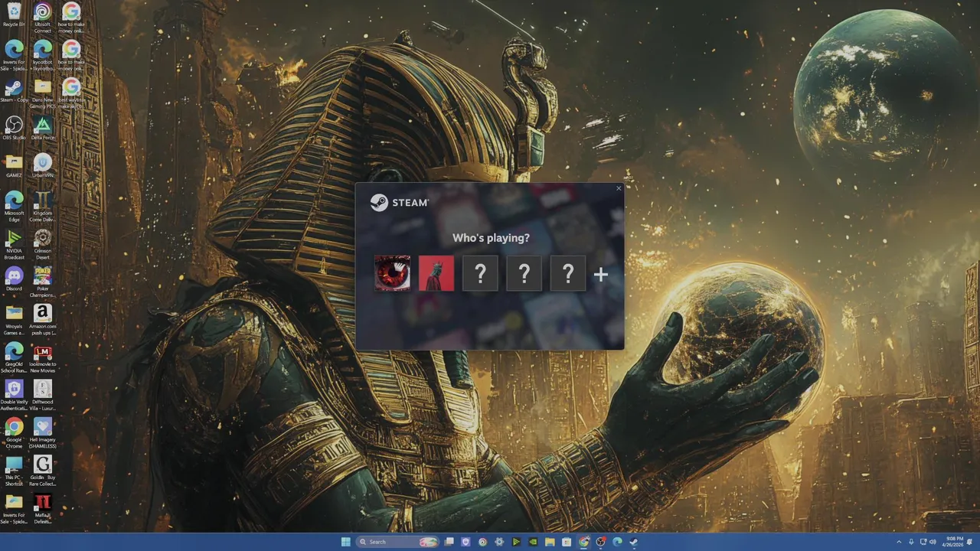Open Amazon.com push ups desktop shortcut
980x551 pixels.
[x=43, y=319]
